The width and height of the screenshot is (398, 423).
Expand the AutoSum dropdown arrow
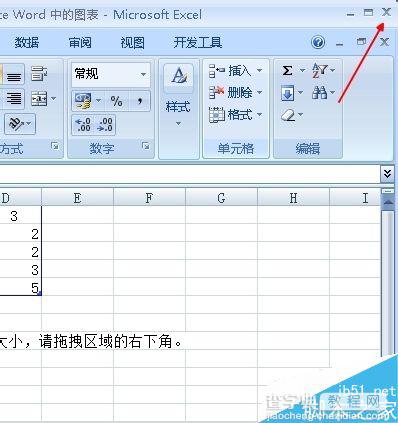[302, 70]
